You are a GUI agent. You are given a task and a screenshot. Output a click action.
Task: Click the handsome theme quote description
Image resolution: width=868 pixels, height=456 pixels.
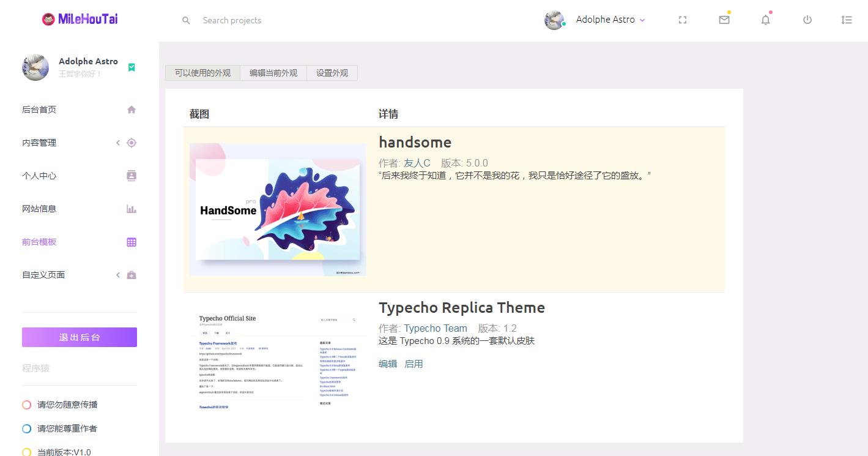[515, 176]
